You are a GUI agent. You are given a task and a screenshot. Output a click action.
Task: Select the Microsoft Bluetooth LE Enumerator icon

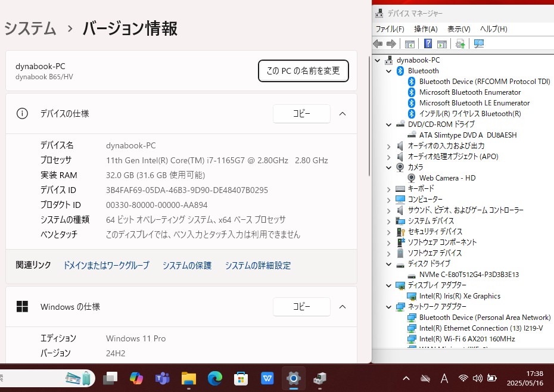(412, 103)
